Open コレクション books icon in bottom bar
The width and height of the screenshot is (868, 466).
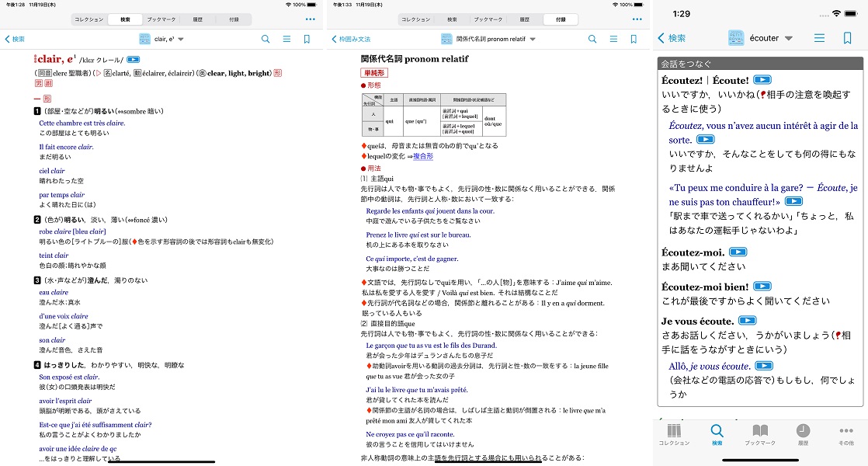click(x=674, y=435)
